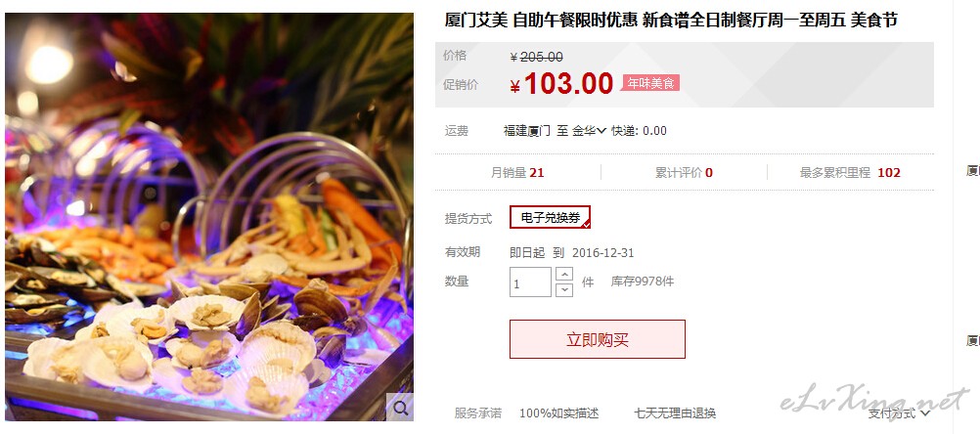Open the 金华 destination dropdown
The height and width of the screenshot is (434, 980).
(x=589, y=131)
